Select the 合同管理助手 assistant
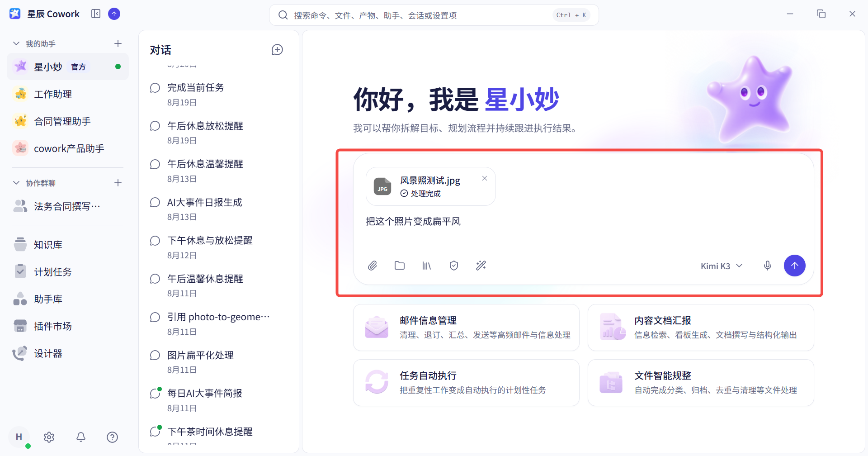 [x=68, y=121]
